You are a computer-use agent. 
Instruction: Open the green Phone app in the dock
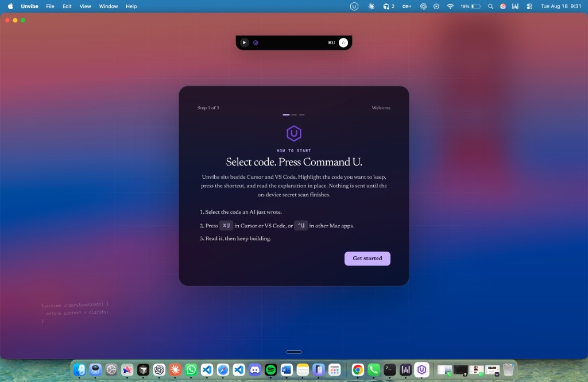click(373, 370)
